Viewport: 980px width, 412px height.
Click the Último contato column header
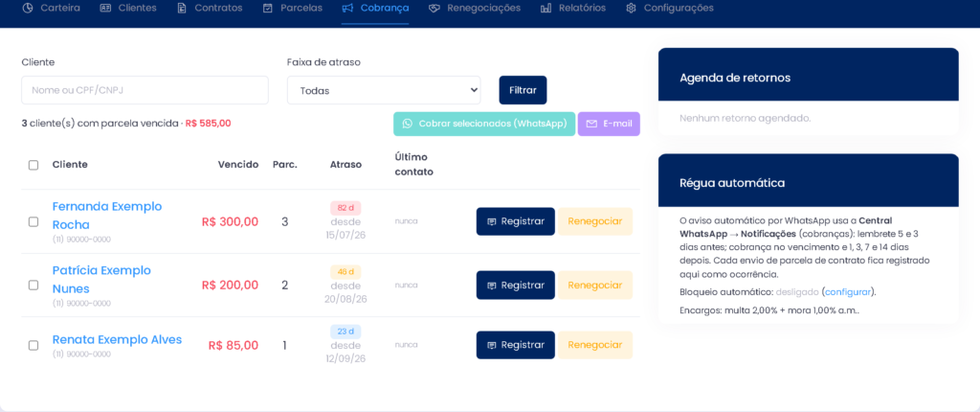click(x=413, y=164)
